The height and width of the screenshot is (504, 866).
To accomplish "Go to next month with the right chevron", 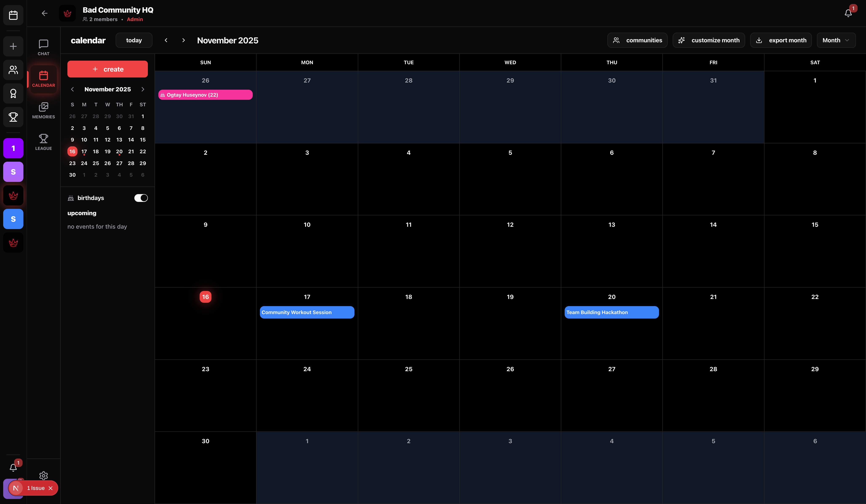I will (183, 40).
